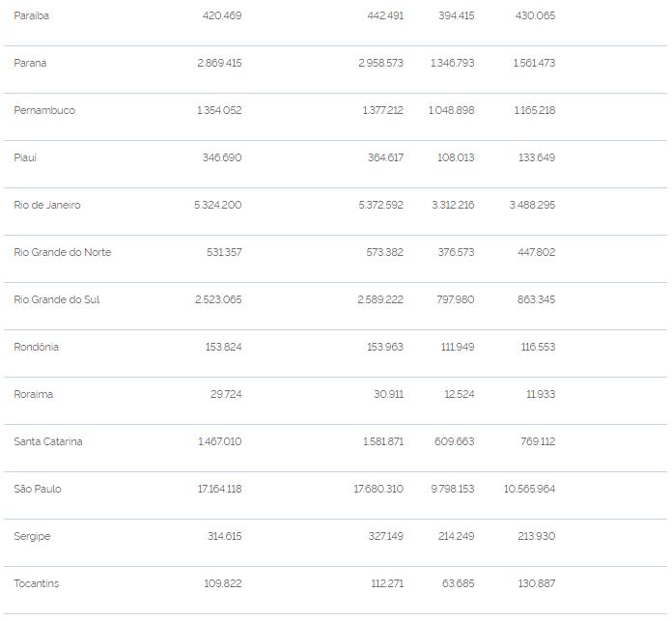Select Pernambuco value 1.048.898

pos(451,110)
